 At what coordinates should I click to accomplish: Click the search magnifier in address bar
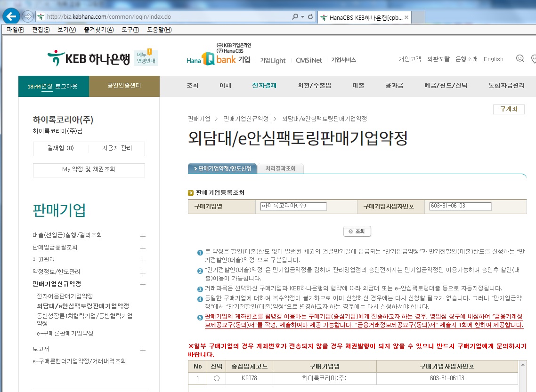(x=295, y=16)
